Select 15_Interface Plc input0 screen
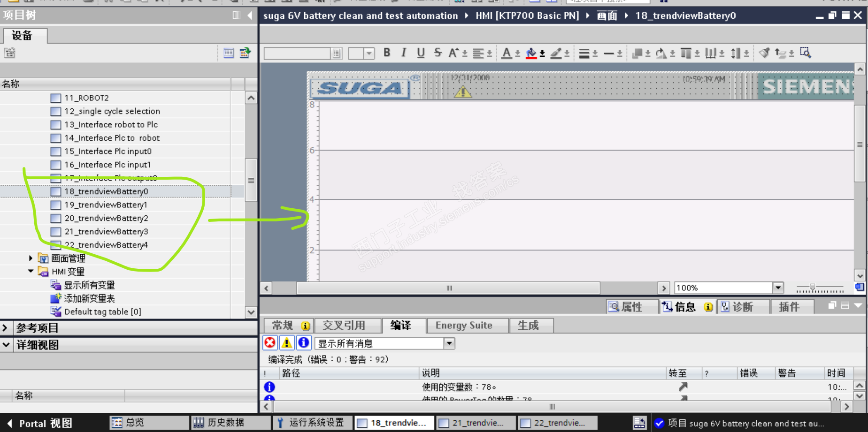The width and height of the screenshot is (868, 432). [108, 151]
